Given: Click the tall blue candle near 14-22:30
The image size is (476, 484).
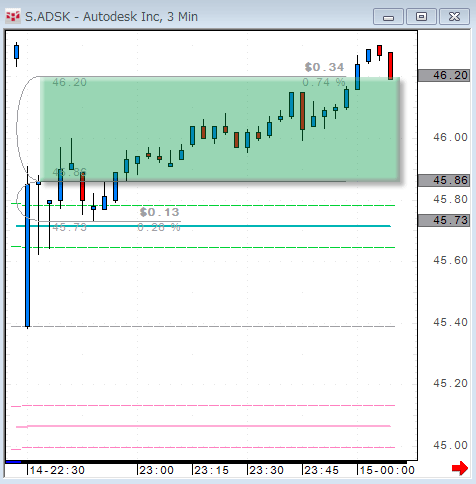Looking at the screenshot, I should click(x=27, y=255).
